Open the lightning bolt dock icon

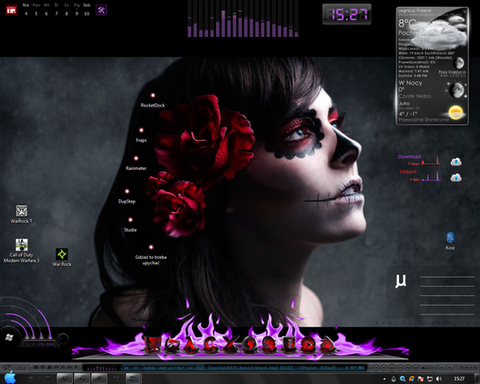[x=250, y=344]
